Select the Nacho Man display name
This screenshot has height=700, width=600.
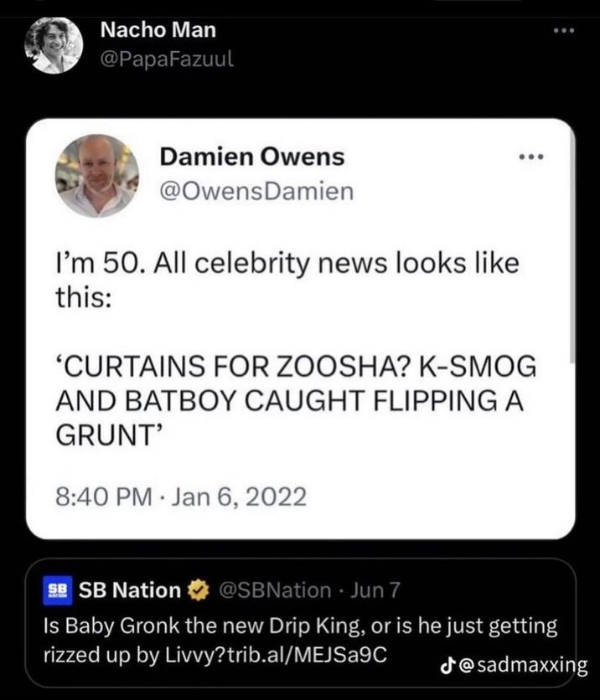[158, 29]
